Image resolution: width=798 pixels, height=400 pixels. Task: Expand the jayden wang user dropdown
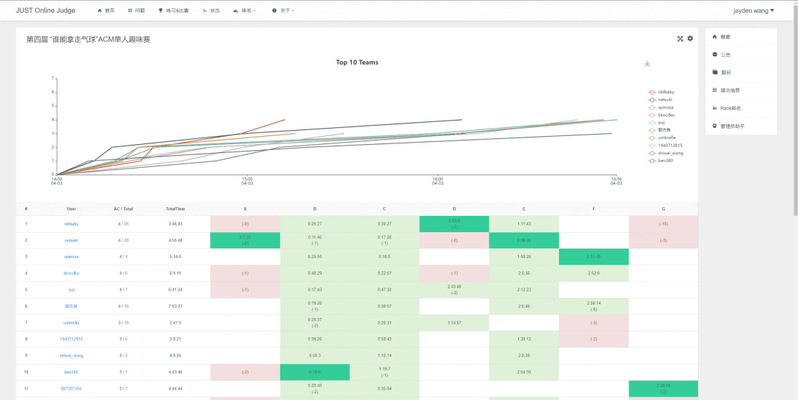point(753,11)
